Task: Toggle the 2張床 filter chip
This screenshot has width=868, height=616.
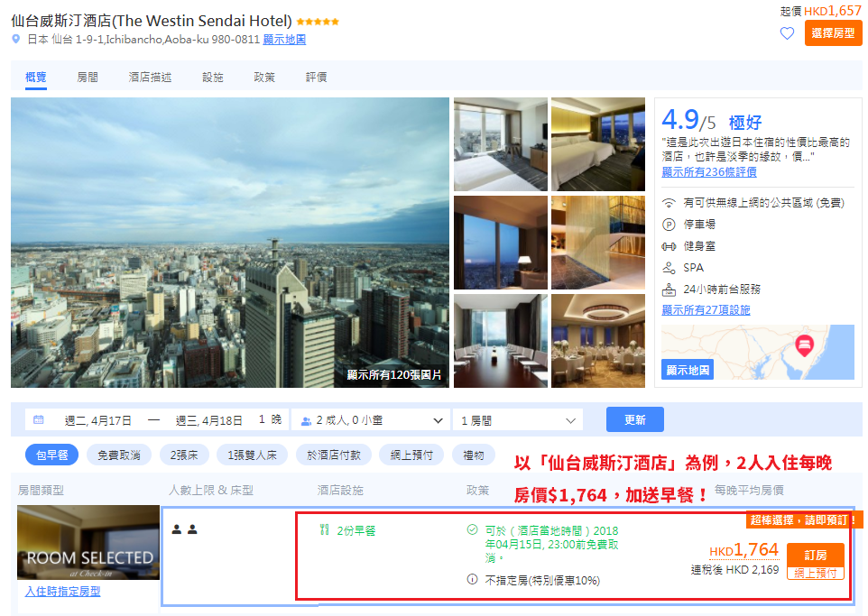Action: (x=184, y=455)
